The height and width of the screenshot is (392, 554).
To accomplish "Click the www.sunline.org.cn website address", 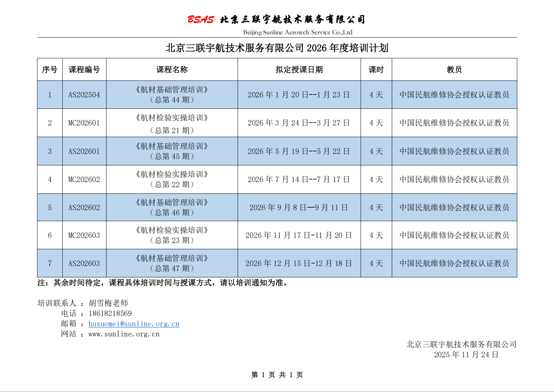I will 123,334.
